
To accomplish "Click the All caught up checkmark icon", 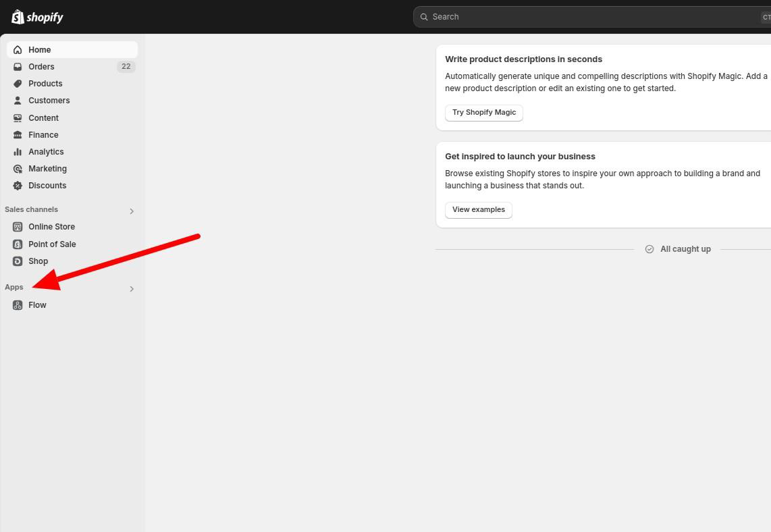I will [649, 249].
